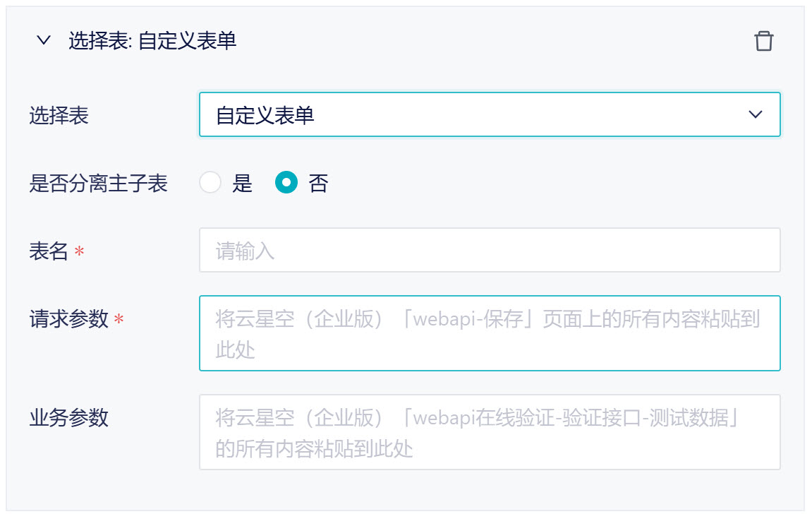Click the 选择表 field label

pyautogui.click(x=59, y=116)
